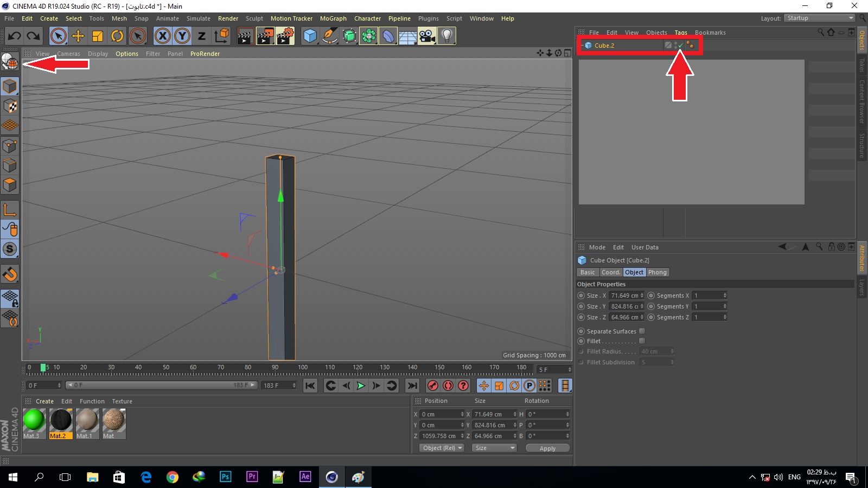Toggle the Z-axis lock
Viewport: 868px width, 488px height.
pos(201,36)
